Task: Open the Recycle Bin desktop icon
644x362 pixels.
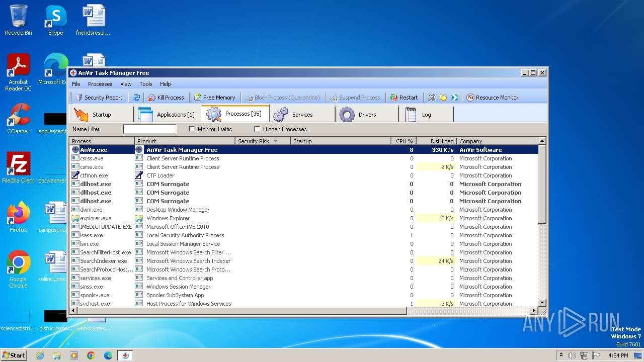Action: pyautogui.click(x=18, y=20)
